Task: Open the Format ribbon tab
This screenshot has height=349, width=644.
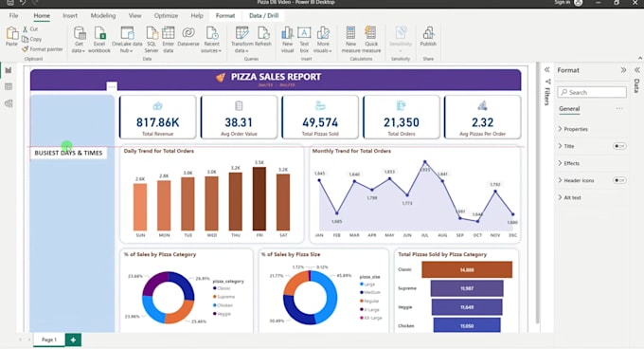Action: [x=225, y=15]
